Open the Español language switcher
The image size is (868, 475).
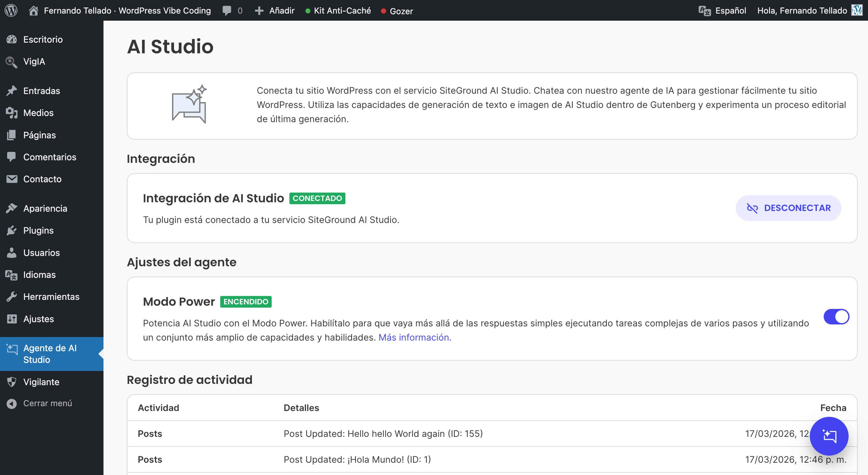click(x=722, y=11)
